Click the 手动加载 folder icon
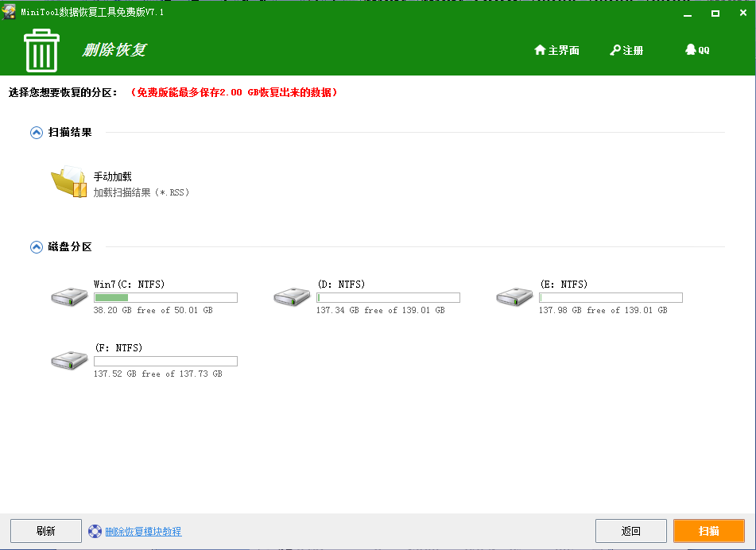This screenshot has height=550, width=756. (69, 182)
